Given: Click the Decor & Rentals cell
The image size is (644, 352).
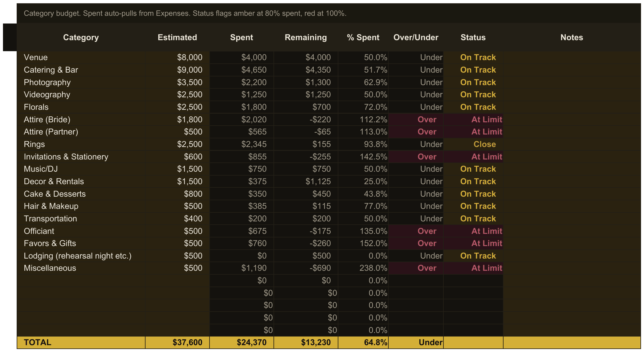Looking at the screenshot, I should [81, 182].
